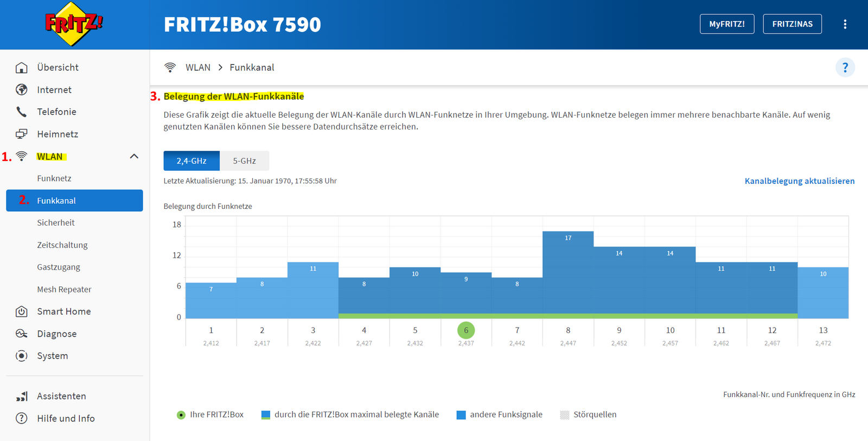The image size is (868, 441).
Task: Click the Belegung der WLAN-Funkkanäle heading
Action: click(234, 96)
